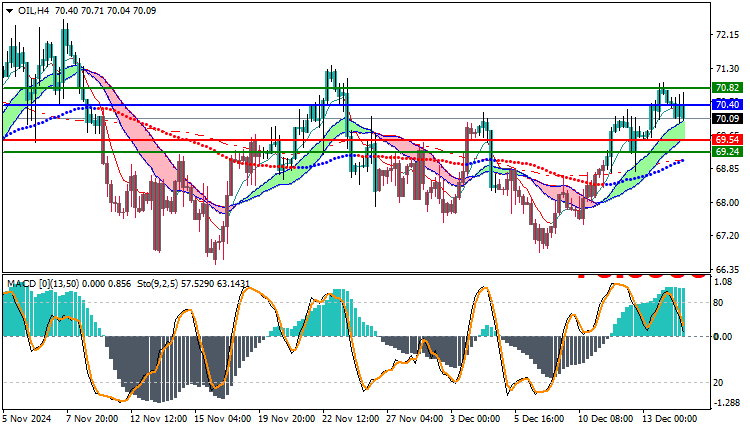
Task: Click the 22 Nov 12:00 time label
Action: [x=351, y=419]
